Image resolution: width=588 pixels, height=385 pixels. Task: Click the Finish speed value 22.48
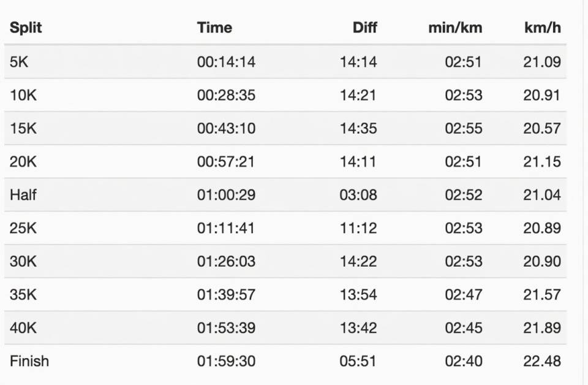542,361
